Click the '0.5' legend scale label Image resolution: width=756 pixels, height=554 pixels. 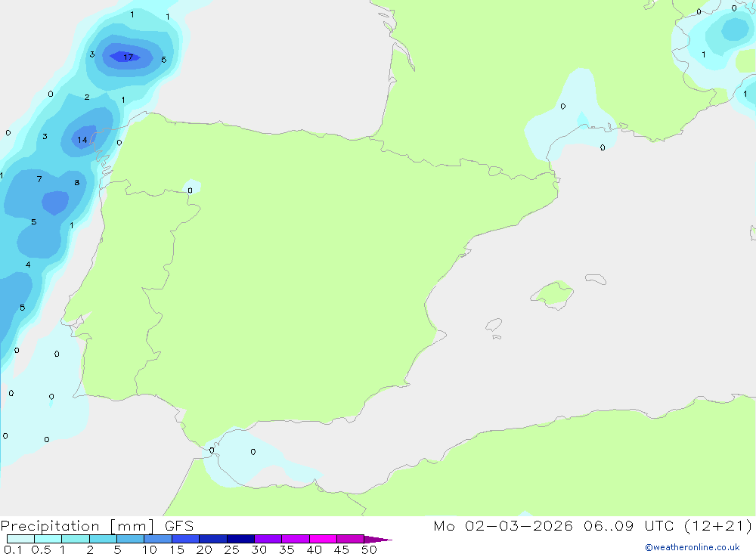pyautogui.click(x=41, y=549)
